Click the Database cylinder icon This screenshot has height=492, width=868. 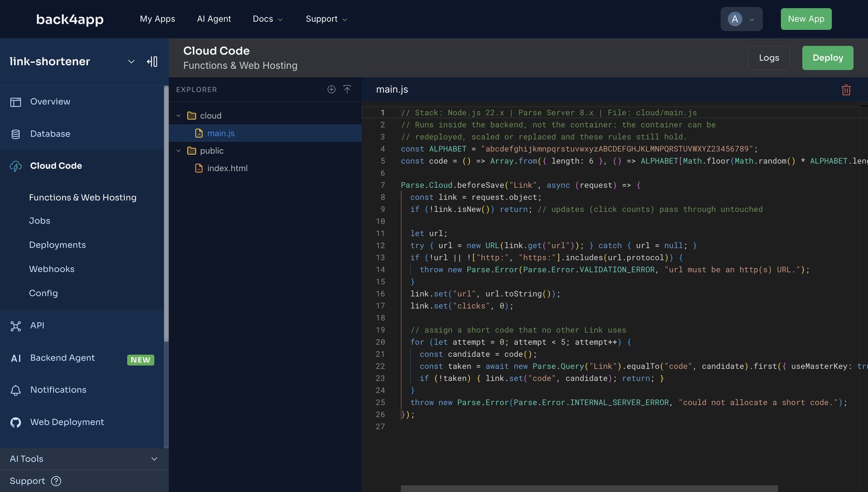point(16,134)
